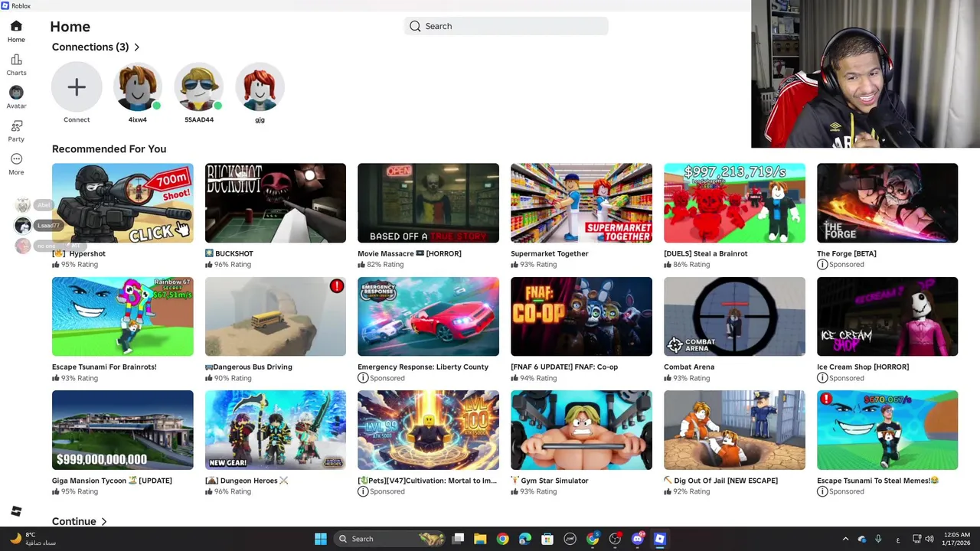The width and height of the screenshot is (980, 551).
Task: Open File Explorer from the taskbar
Action: pyautogui.click(x=480, y=539)
